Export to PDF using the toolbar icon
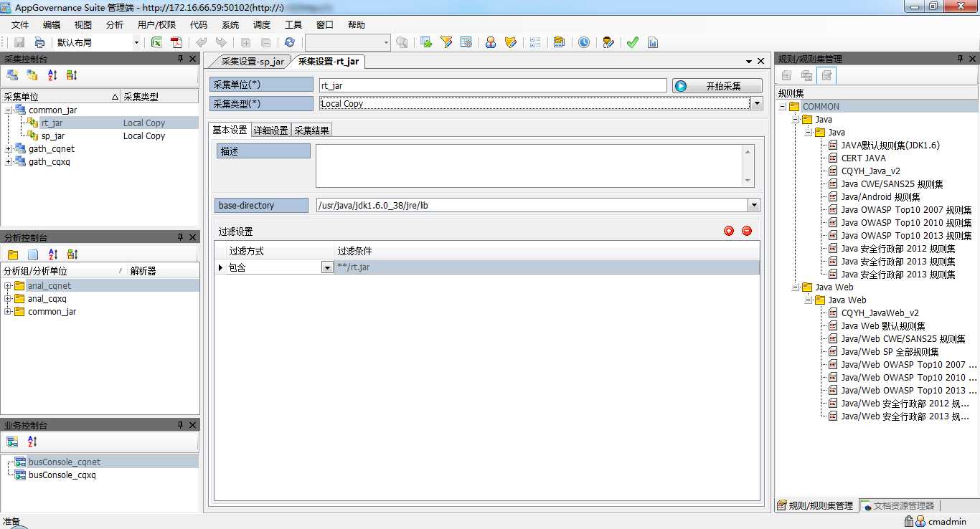The image size is (980, 529). click(176, 43)
